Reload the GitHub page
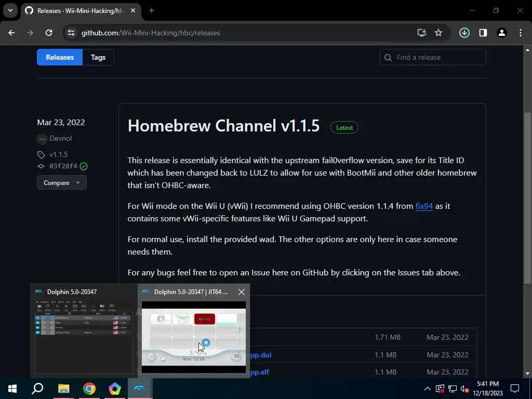532x399 pixels. (x=49, y=33)
